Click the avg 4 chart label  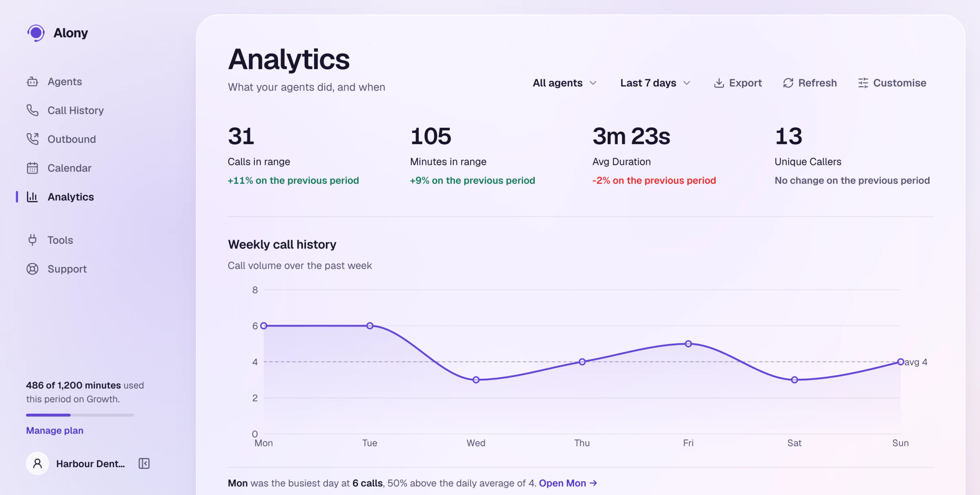916,362
